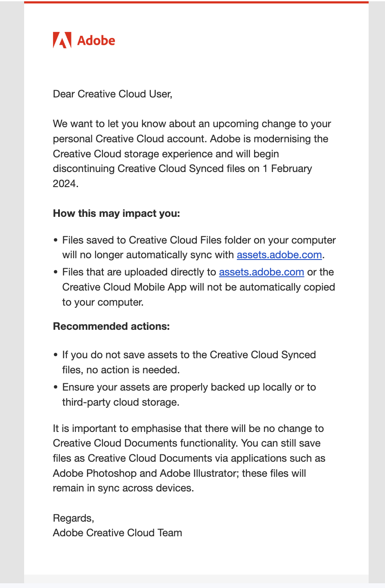Screen dimensions: 385x588
Task: Click the "Recommended actions:" heading
Action: [x=111, y=326]
